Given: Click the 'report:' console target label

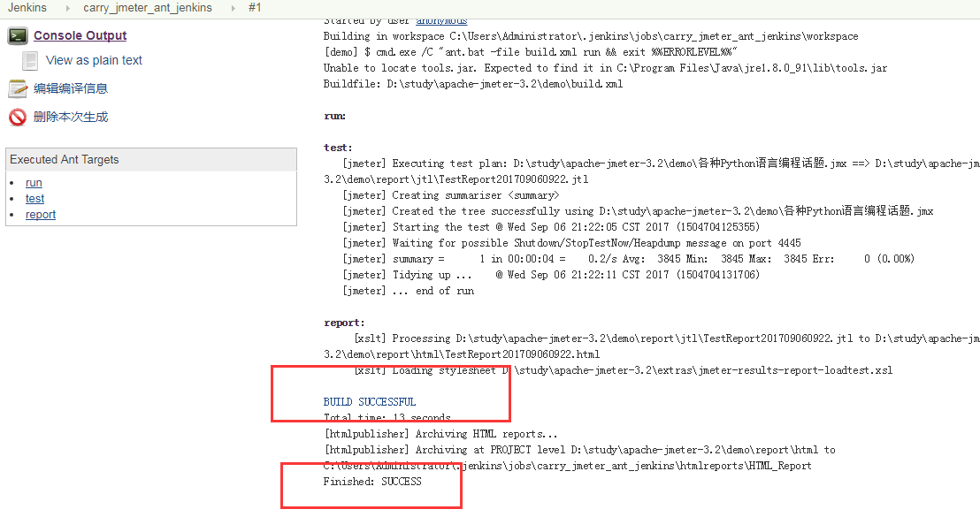Looking at the screenshot, I should 344,323.
